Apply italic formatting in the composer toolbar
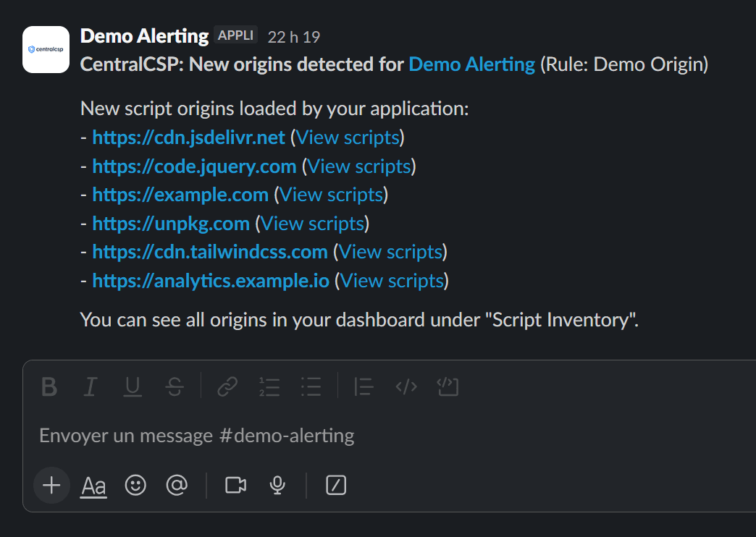 tap(90, 387)
